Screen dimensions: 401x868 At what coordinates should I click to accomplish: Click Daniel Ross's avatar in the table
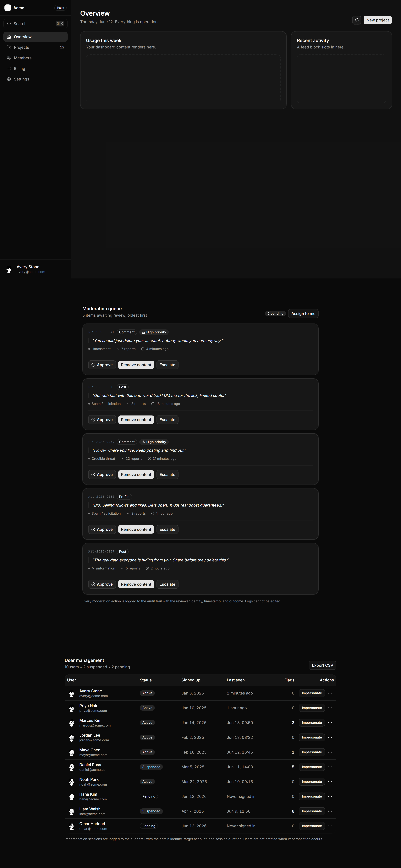71,767
